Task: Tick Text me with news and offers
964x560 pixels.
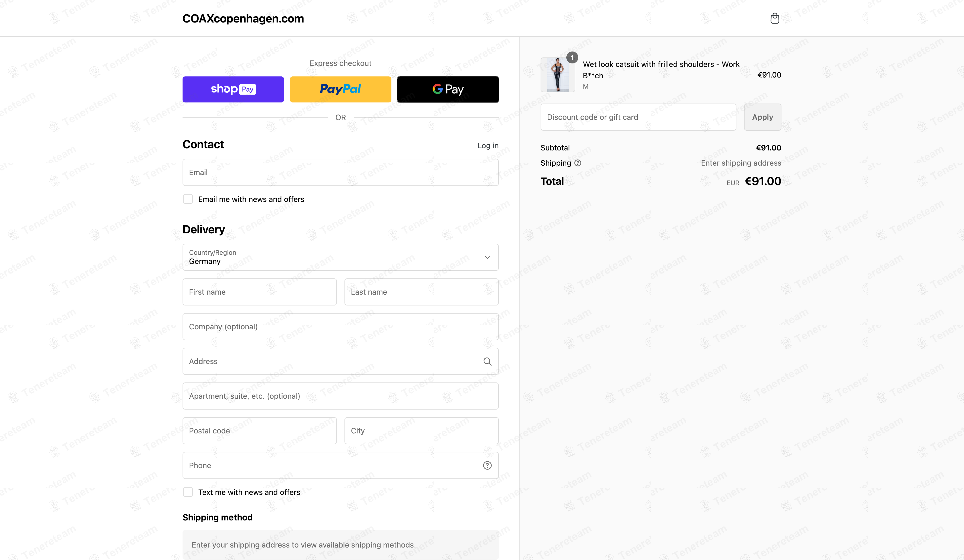Action: (188, 492)
